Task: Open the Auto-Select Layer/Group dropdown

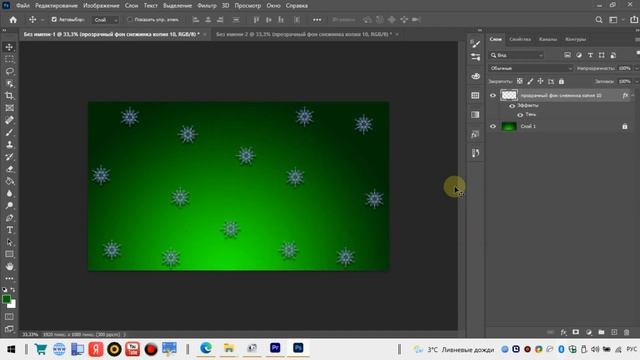Action: tap(105, 20)
